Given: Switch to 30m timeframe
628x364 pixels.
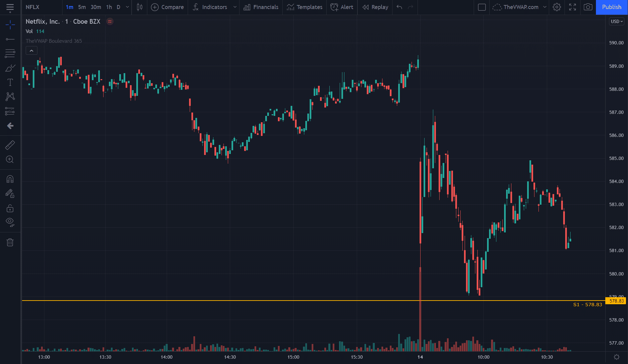Looking at the screenshot, I should pyautogui.click(x=96, y=7).
